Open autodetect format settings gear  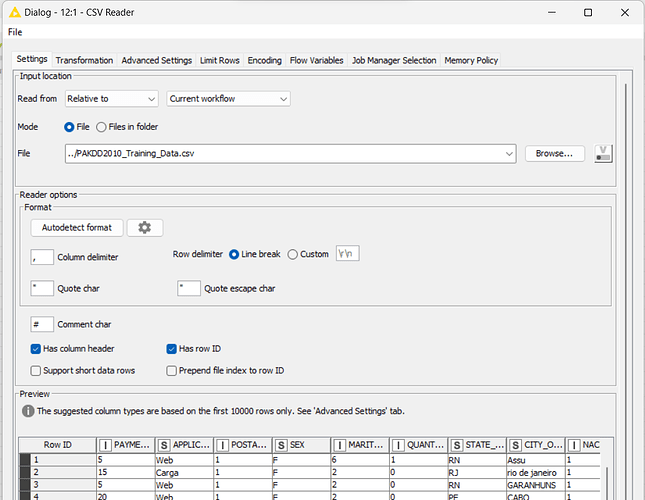[145, 227]
